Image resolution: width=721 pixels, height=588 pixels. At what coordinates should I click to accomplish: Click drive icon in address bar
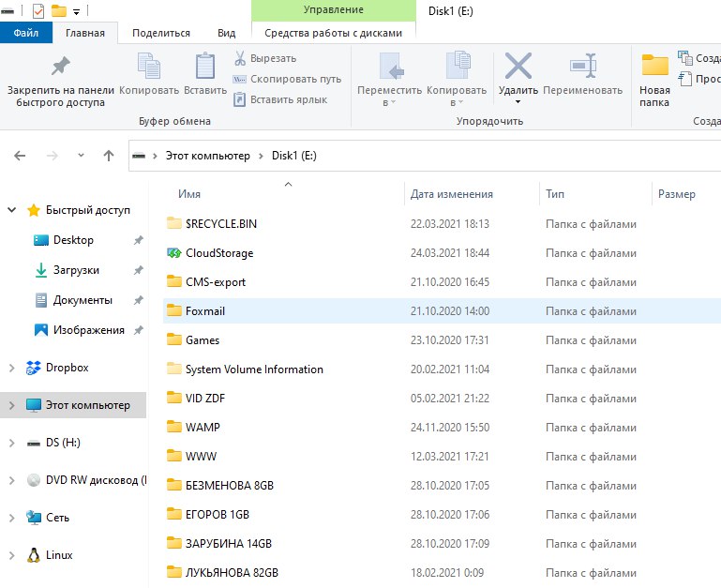pyautogui.click(x=139, y=156)
